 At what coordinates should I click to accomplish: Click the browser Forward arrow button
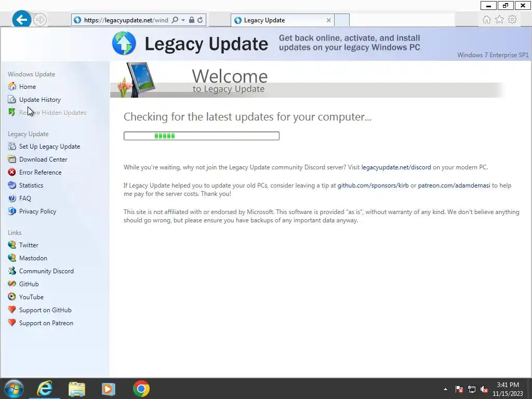pos(40,20)
